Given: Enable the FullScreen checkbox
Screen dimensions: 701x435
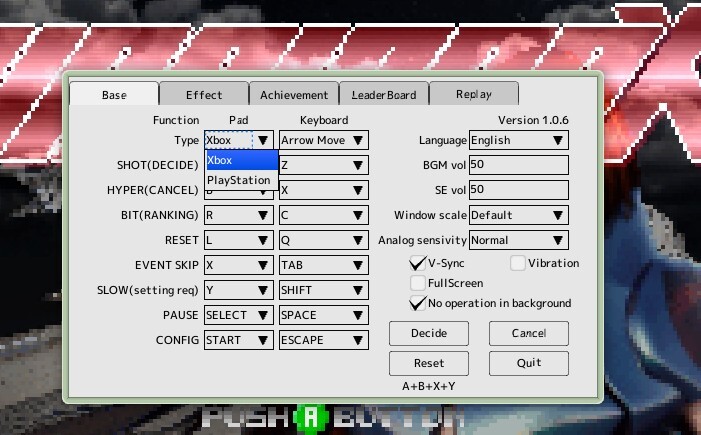Looking at the screenshot, I should [x=418, y=283].
